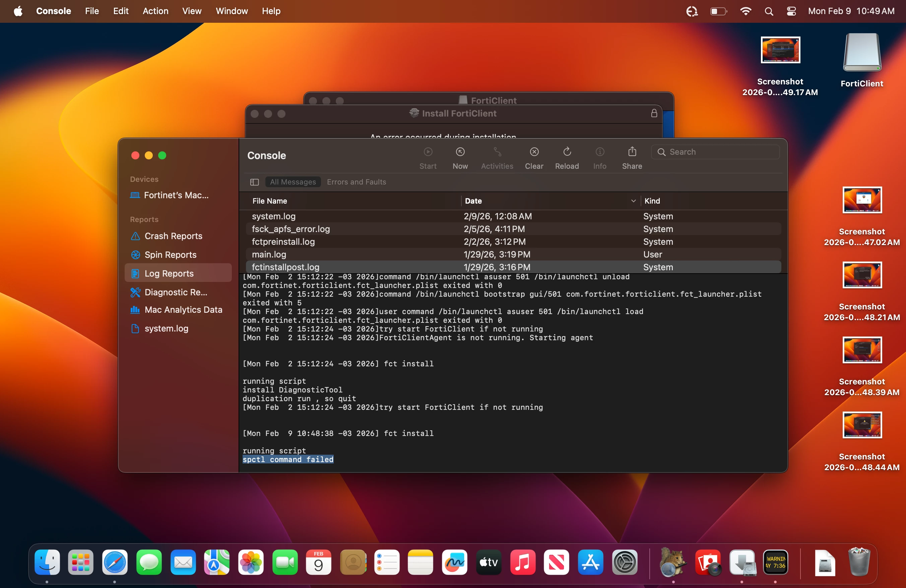
Task: Open Photos from the Dock
Action: [x=251, y=562]
